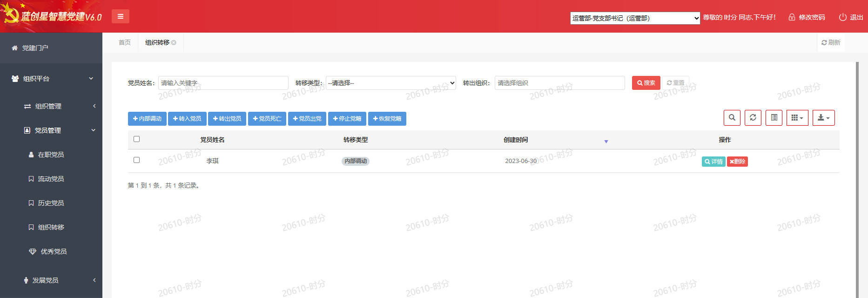The width and height of the screenshot is (868, 298).
Task: Open 流动党员 in the sidebar
Action: point(51,179)
